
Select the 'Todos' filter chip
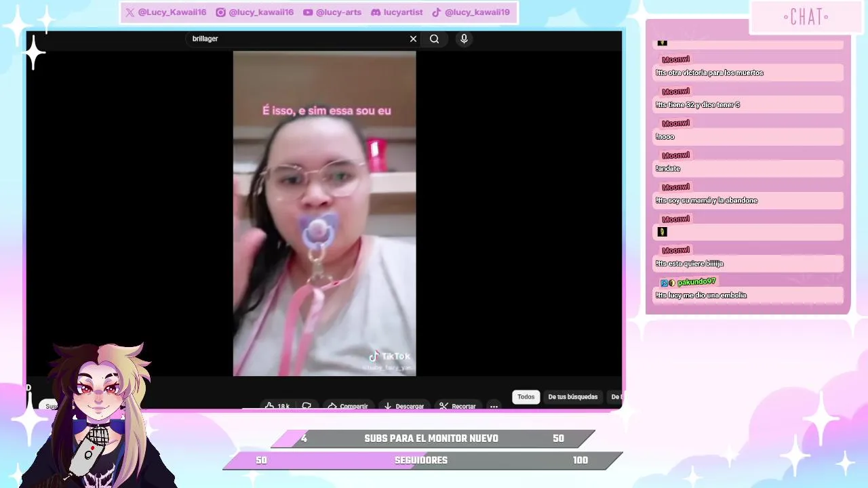[x=526, y=397]
